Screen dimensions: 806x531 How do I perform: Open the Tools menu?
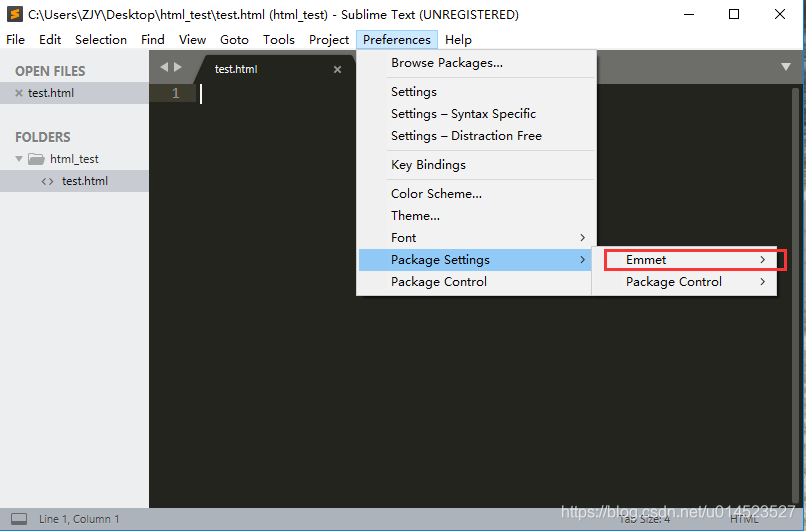[279, 40]
